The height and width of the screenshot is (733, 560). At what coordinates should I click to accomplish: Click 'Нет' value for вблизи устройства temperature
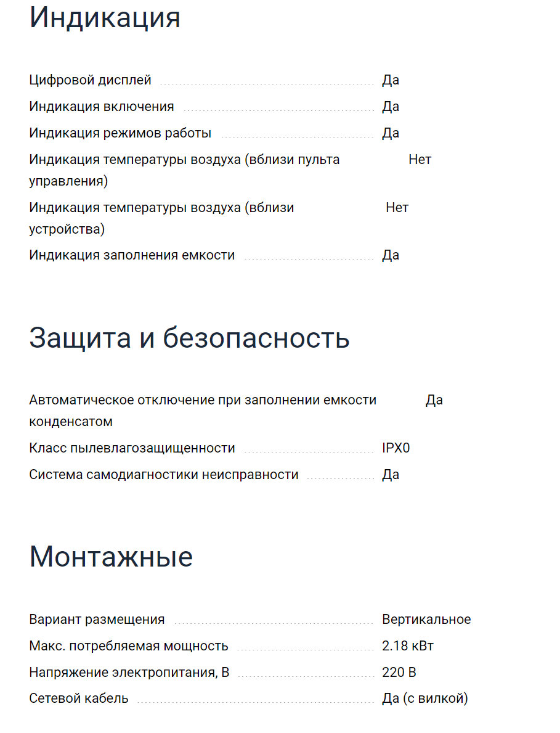[x=397, y=208]
